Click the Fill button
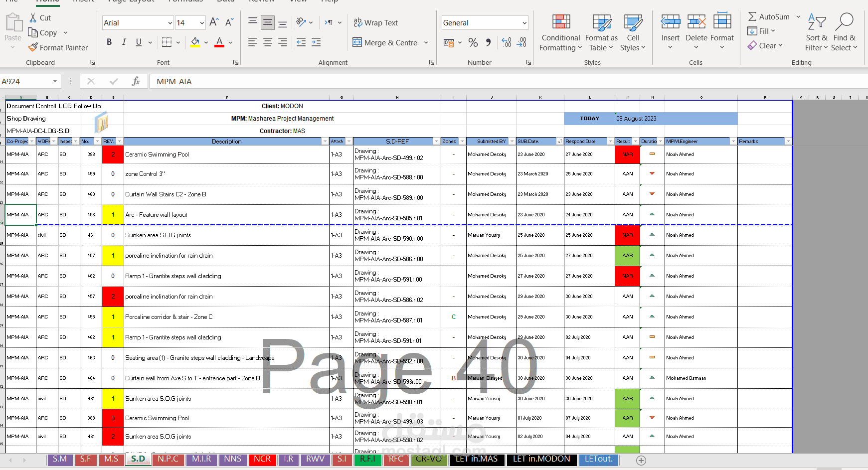868x470 pixels. tap(758, 31)
